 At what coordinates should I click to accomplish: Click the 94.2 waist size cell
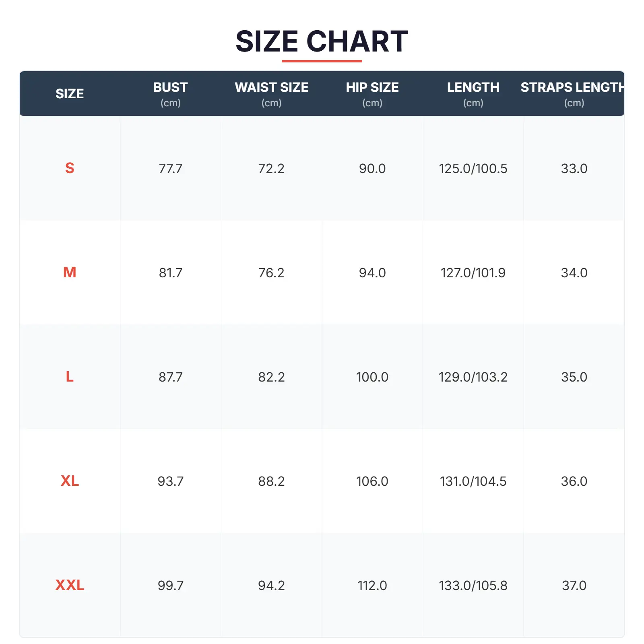tap(271, 585)
